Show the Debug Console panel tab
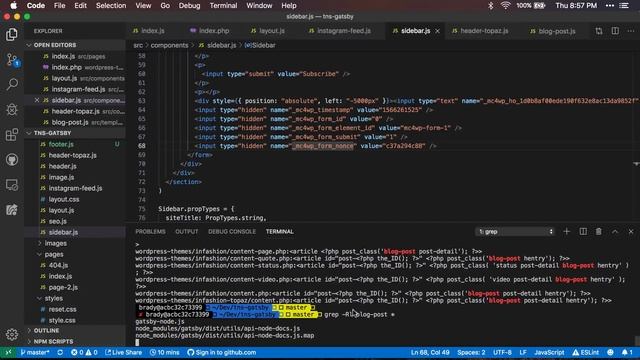The height and width of the screenshot is (360, 640). (232, 231)
